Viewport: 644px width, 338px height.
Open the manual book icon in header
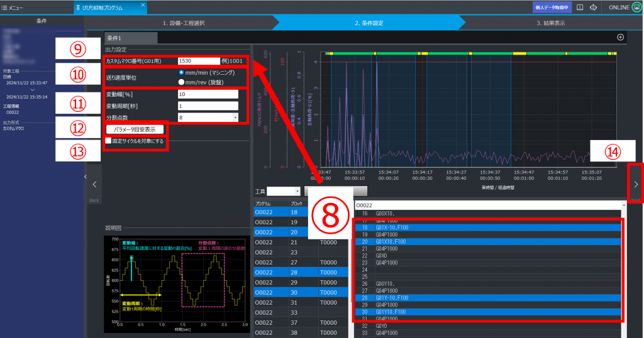580,8
